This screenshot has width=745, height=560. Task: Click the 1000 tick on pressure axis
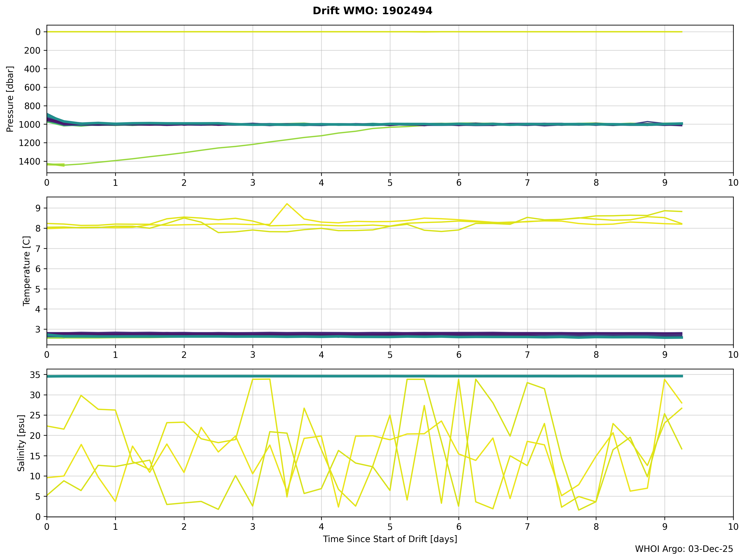(x=30, y=125)
